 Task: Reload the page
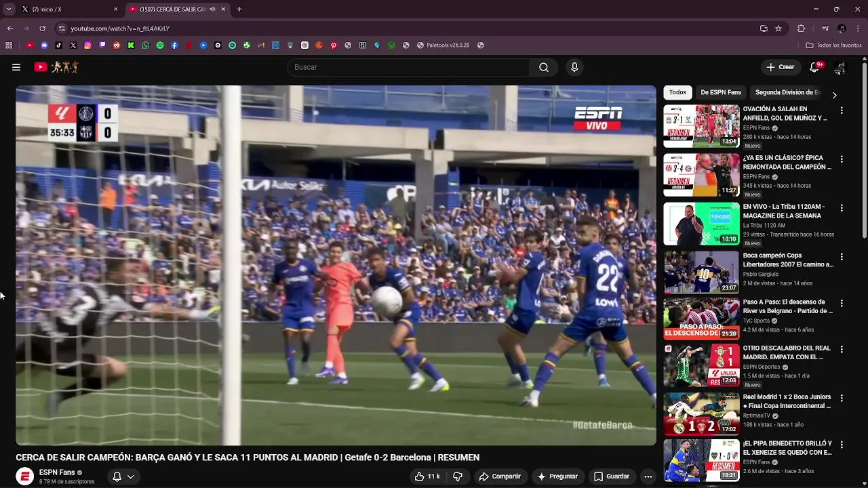coord(42,28)
